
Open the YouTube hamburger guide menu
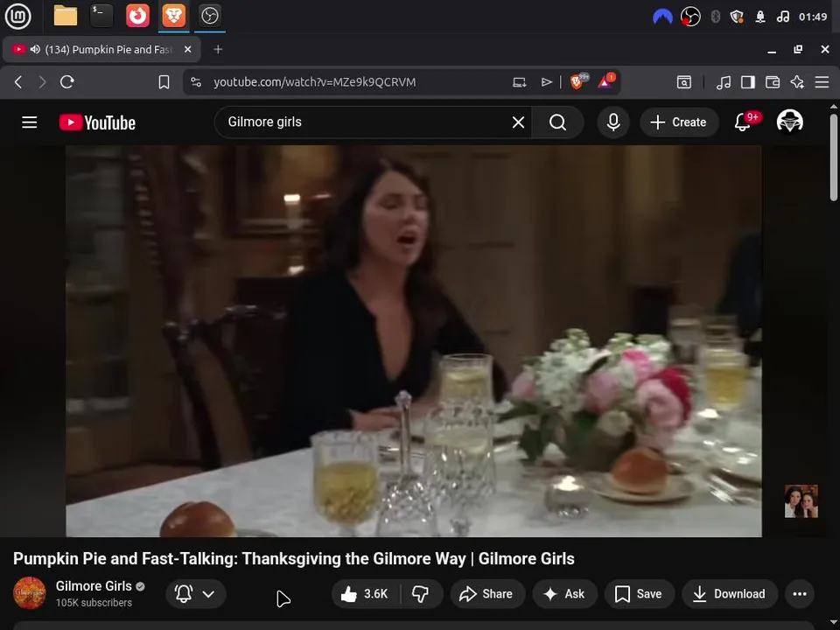30,122
